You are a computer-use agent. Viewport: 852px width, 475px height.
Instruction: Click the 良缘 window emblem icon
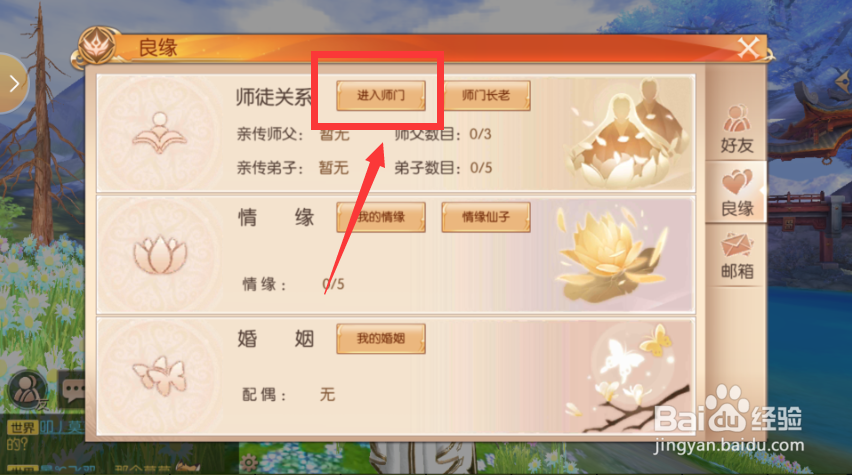click(x=98, y=47)
